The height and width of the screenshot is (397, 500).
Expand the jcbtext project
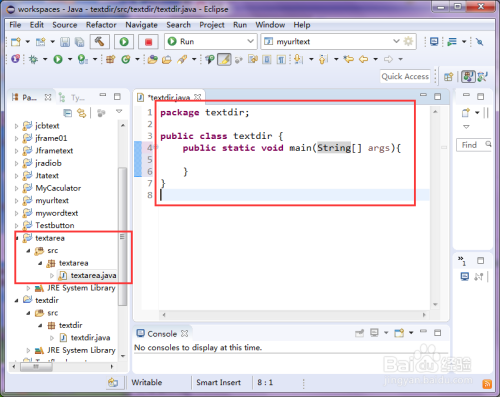16,126
